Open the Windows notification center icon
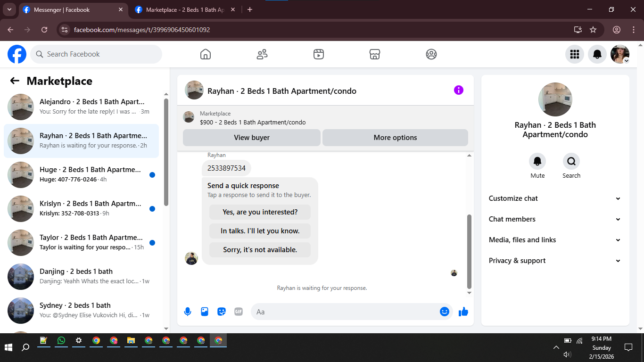This screenshot has height=362, width=644. click(628, 347)
